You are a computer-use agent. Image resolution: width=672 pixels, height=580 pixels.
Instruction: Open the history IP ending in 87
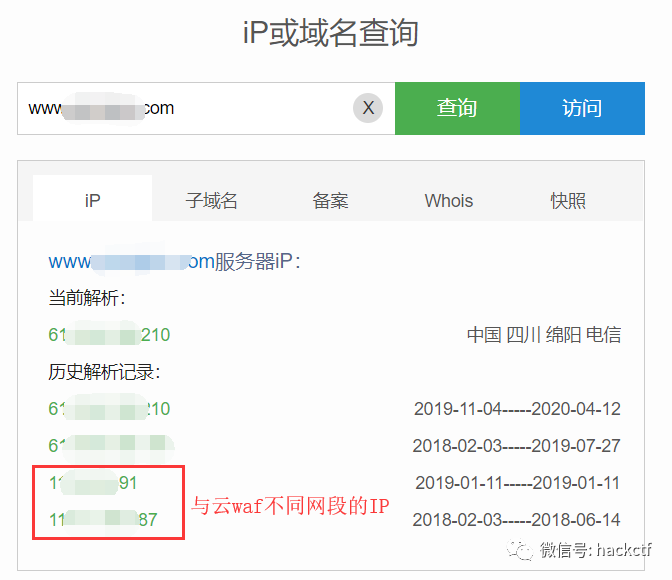click(103, 520)
